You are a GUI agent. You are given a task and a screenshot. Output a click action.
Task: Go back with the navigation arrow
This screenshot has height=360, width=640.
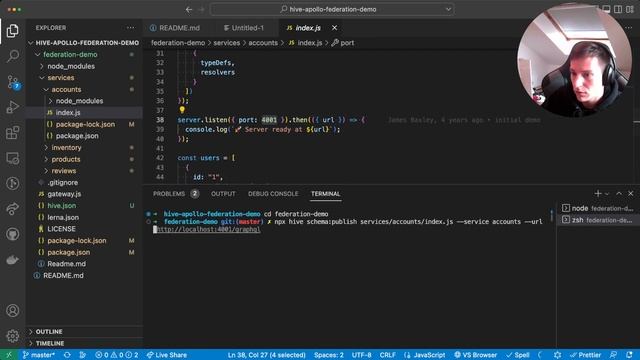click(x=189, y=9)
